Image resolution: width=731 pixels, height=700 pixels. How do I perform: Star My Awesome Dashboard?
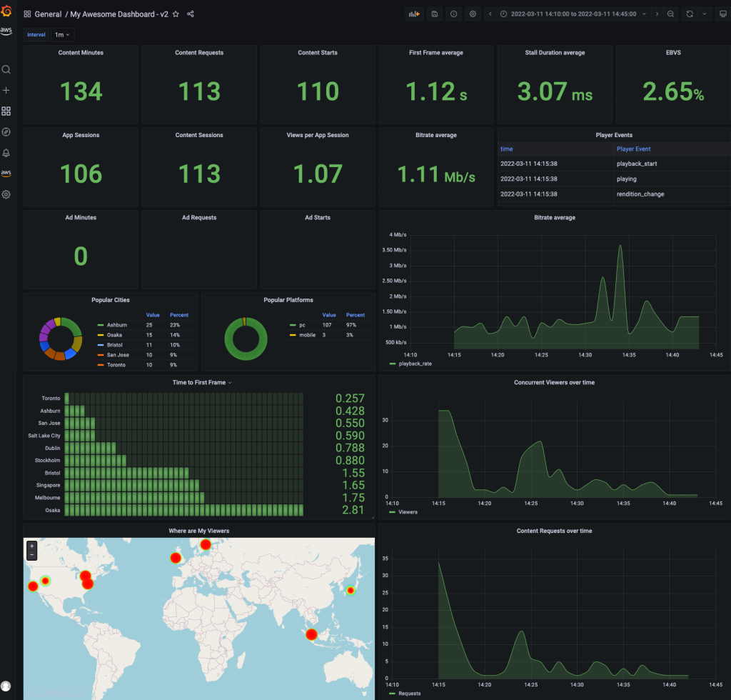tap(176, 14)
